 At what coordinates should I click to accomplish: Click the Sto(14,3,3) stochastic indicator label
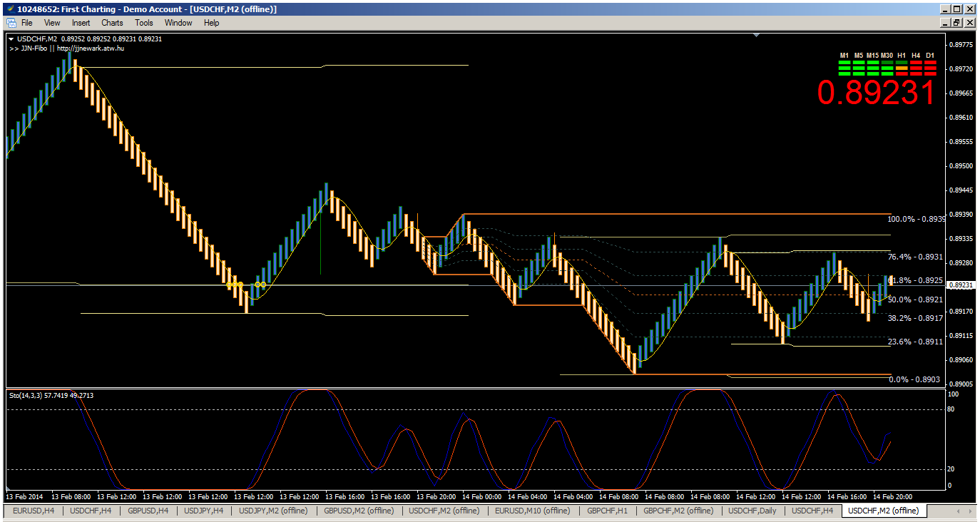(51, 395)
